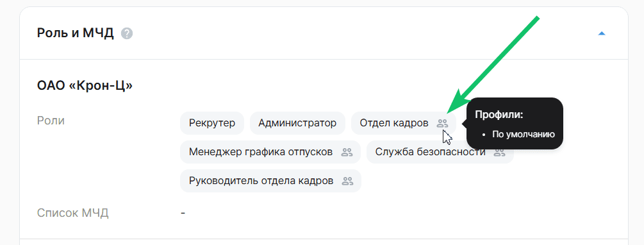Click the Список МЧД field label
This screenshot has width=644, height=245.
click(x=72, y=214)
